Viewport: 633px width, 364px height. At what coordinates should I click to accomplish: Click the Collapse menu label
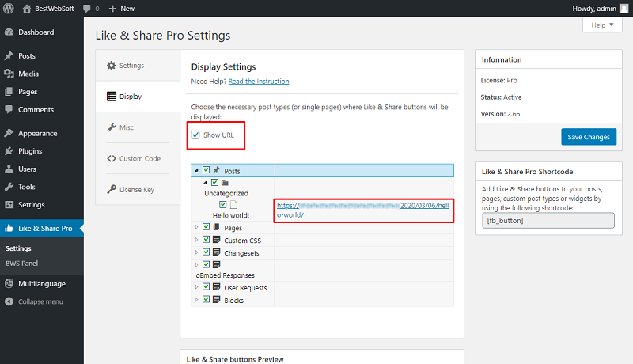[x=40, y=301]
